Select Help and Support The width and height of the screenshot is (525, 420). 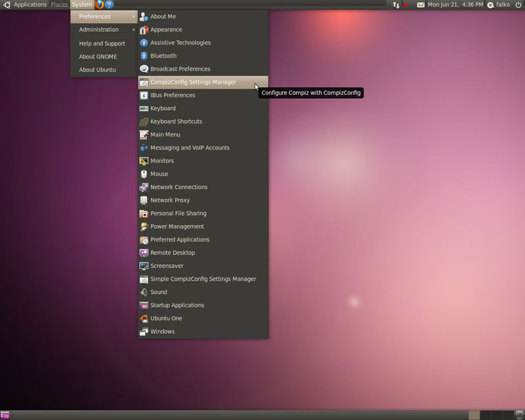point(104,43)
